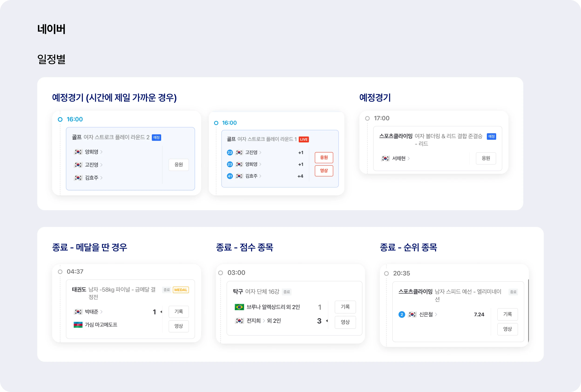This screenshot has height=392, width=581.
Task: Click Korean flag beside 양희영 in 라운드 2 card
Action: pyautogui.click(x=78, y=152)
